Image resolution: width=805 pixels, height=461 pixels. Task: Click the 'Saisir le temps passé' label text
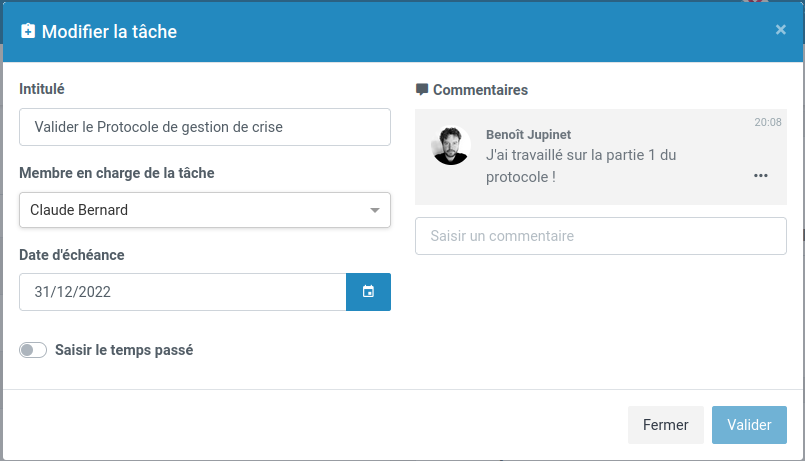point(124,350)
